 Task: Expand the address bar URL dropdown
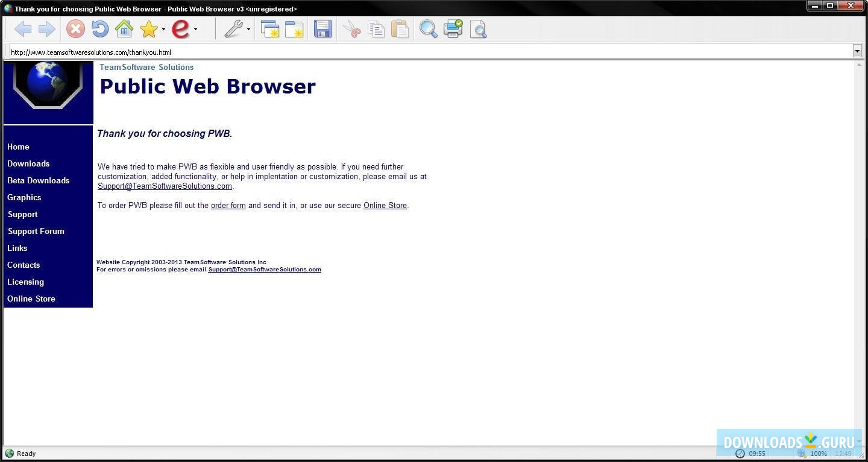(x=857, y=52)
